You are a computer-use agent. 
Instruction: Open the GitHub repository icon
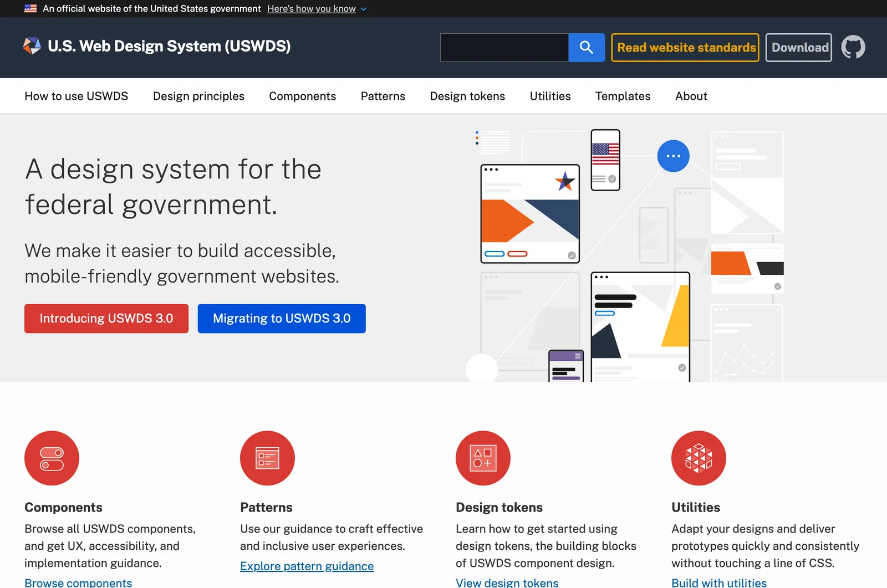853,47
